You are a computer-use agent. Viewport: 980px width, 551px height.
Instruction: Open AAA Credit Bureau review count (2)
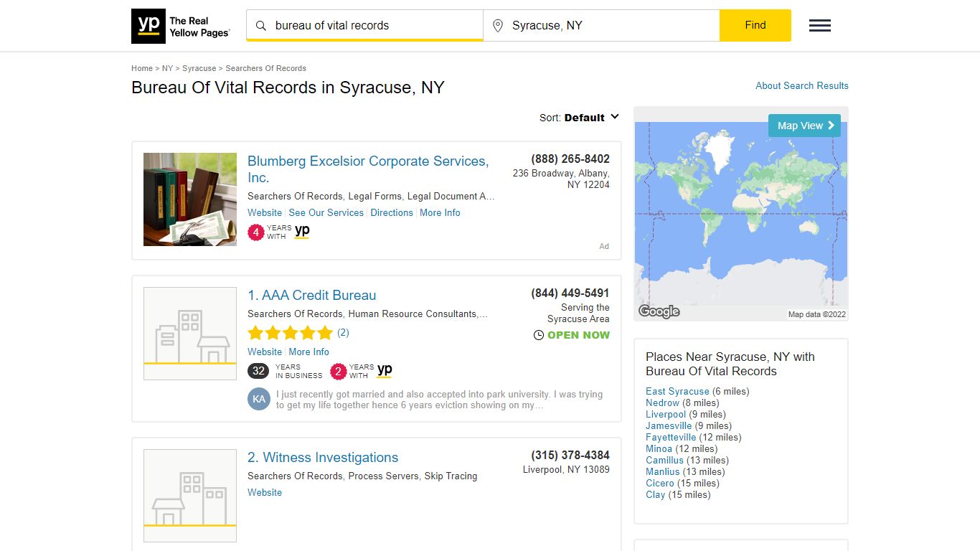click(x=343, y=332)
